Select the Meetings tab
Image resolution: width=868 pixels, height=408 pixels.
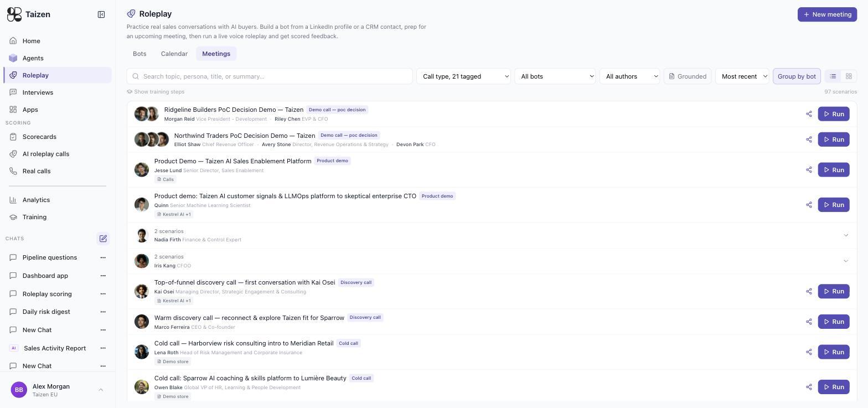[x=216, y=54]
